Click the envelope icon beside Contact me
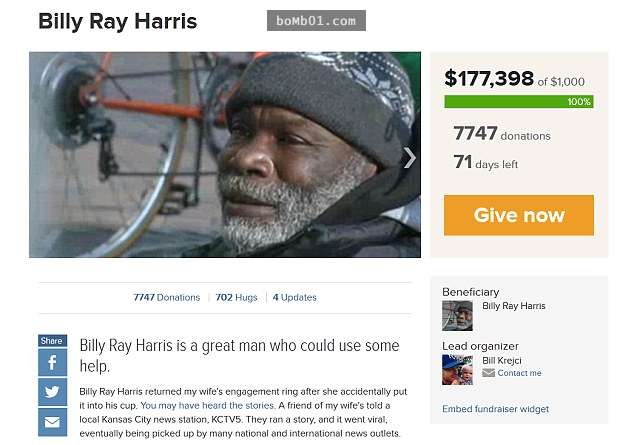Image resolution: width=634 pixels, height=445 pixels. tap(488, 373)
